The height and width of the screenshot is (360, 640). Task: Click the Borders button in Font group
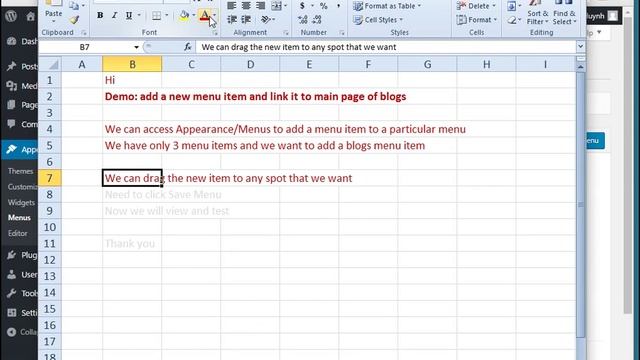(156, 16)
